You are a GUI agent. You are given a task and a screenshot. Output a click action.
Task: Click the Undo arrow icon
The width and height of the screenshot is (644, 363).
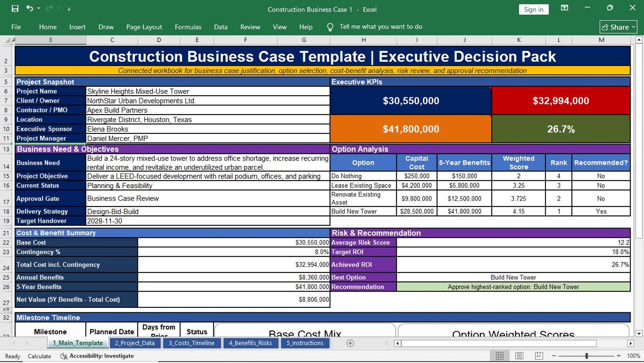30,8
